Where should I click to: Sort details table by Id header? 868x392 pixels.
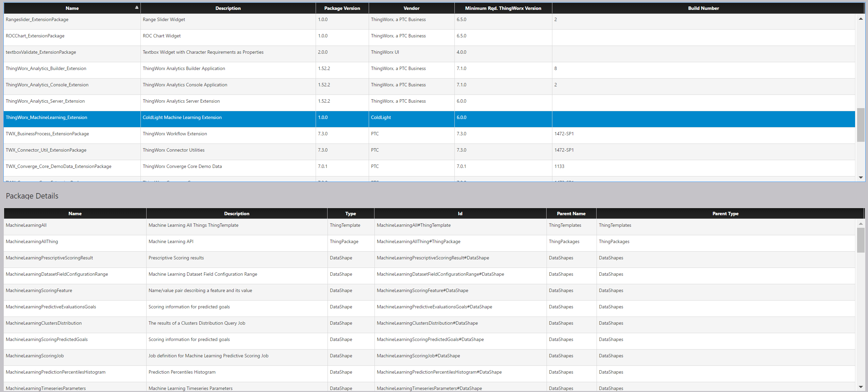click(x=460, y=214)
